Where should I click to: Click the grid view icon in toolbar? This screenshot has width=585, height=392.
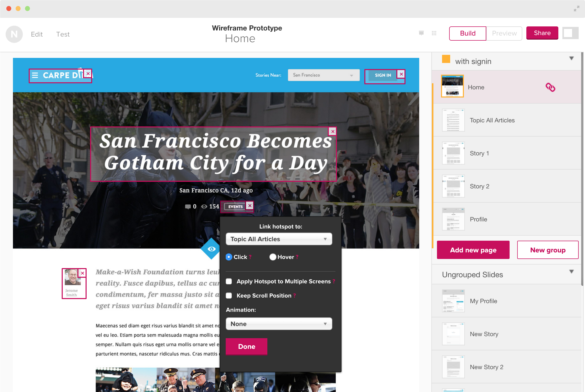tap(434, 33)
